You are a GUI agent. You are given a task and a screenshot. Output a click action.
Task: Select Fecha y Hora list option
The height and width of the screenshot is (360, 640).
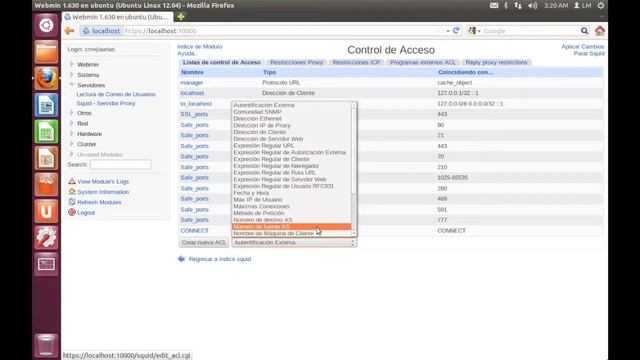pyautogui.click(x=291, y=193)
